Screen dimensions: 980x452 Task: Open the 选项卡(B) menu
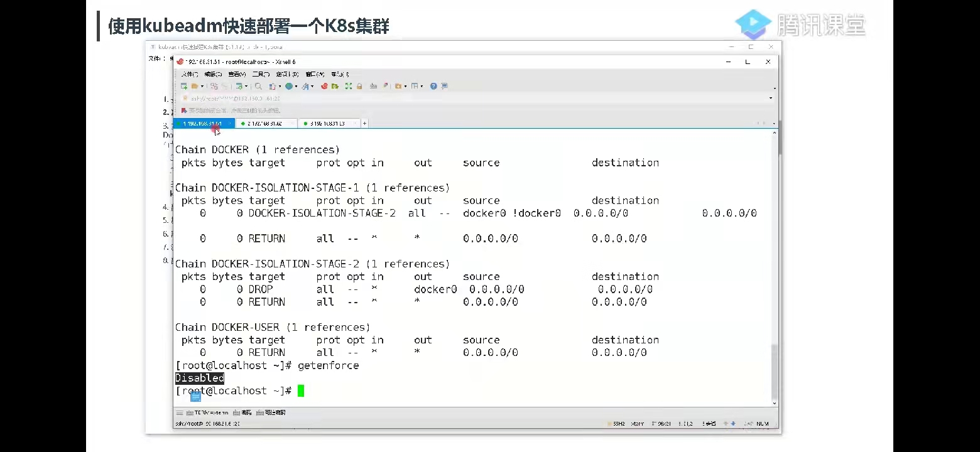pyautogui.click(x=287, y=75)
